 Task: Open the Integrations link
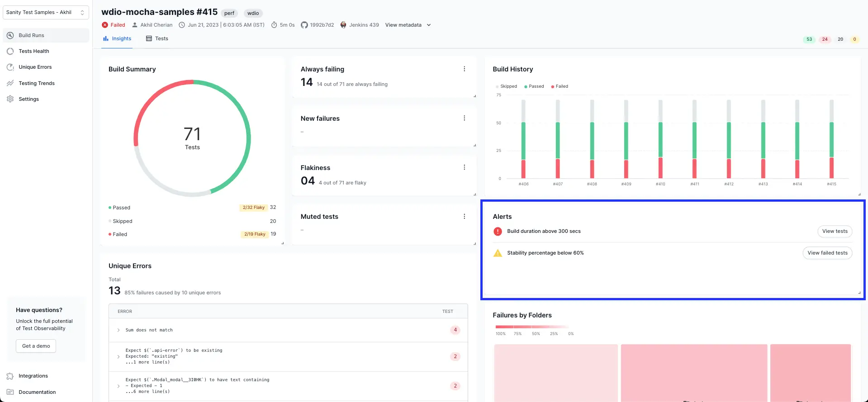33,376
